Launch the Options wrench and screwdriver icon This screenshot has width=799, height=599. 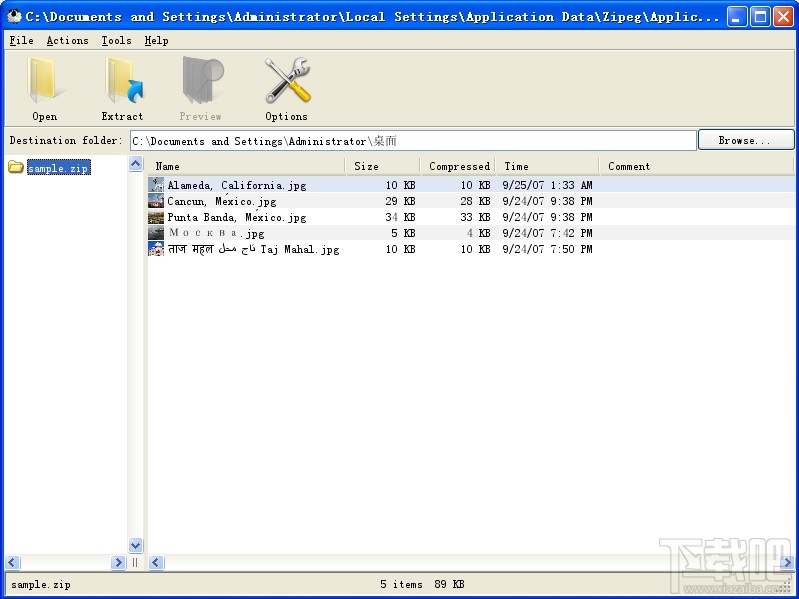[287, 80]
